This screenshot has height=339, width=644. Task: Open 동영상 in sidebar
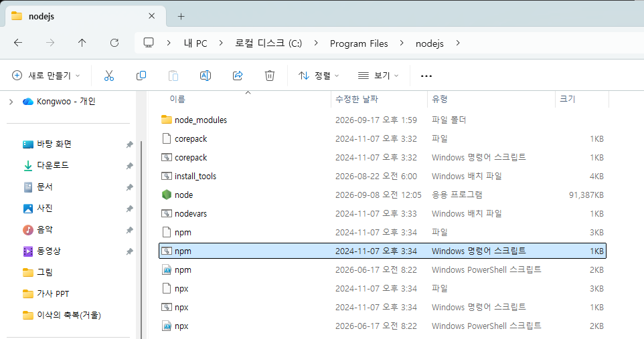pos(42,251)
